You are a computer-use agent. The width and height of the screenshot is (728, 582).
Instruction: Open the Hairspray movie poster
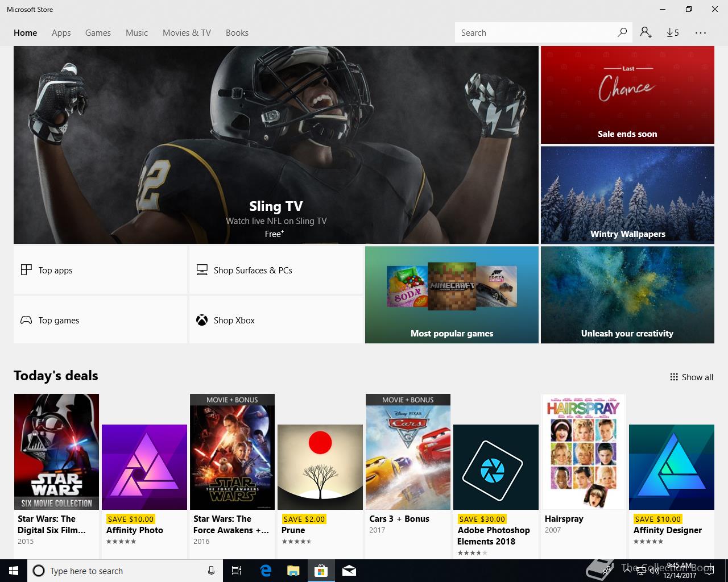[584, 452]
